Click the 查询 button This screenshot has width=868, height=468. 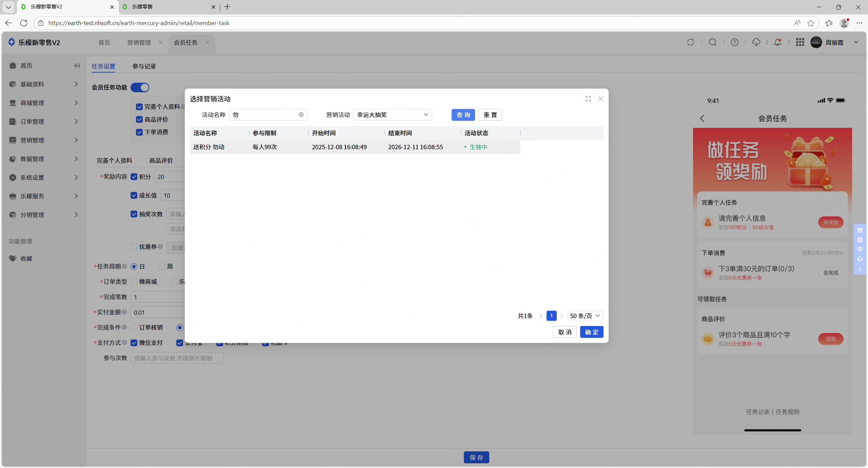point(463,115)
